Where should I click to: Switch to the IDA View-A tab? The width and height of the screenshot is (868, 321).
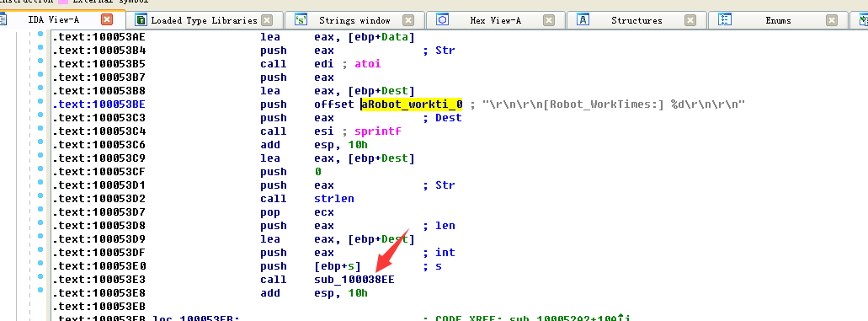click(x=53, y=20)
